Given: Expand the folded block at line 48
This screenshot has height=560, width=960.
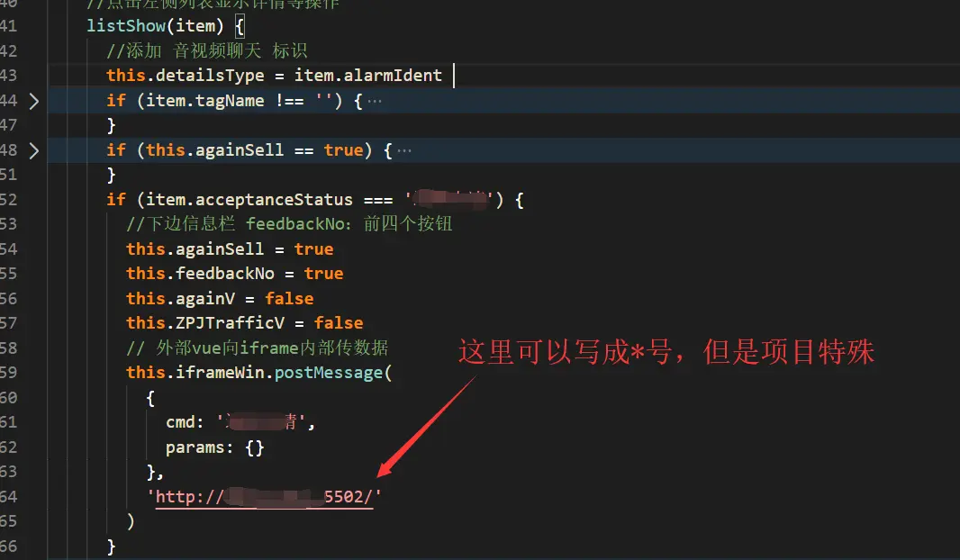Looking at the screenshot, I should pyautogui.click(x=34, y=150).
